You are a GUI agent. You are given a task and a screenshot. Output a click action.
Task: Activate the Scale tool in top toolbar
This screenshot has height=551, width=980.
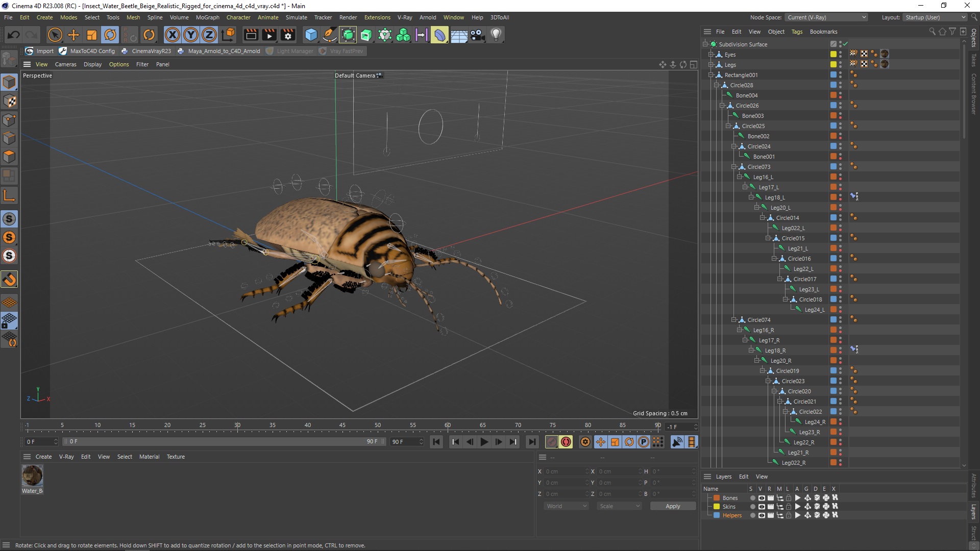(x=92, y=35)
